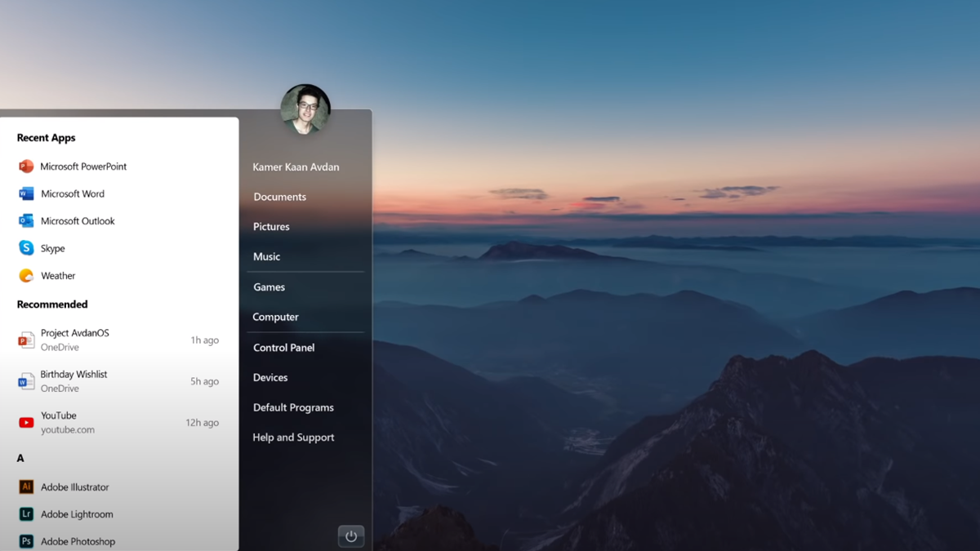
Task: Open Project AvdanOS recommended file
Action: (74, 340)
